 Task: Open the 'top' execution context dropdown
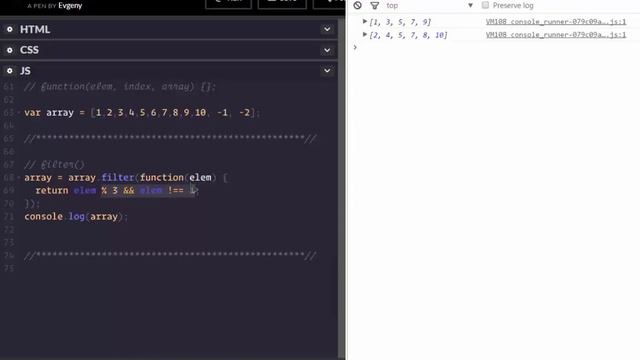coord(429,5)
